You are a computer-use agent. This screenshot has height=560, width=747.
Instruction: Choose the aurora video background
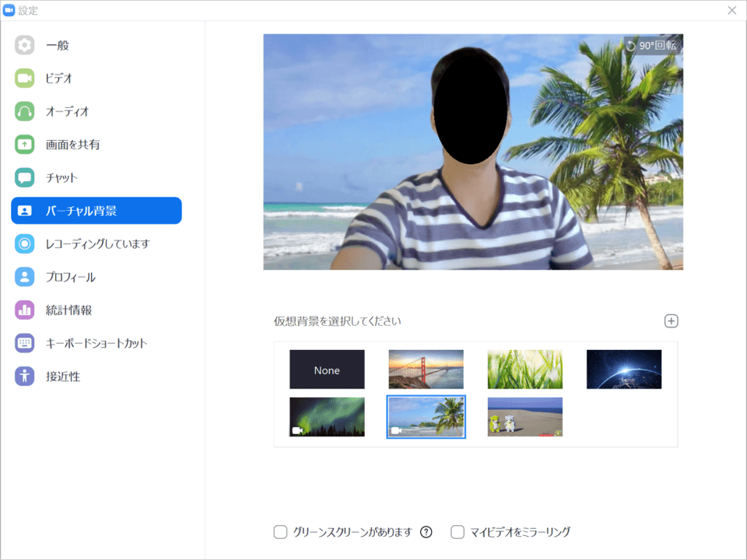coord(327,417)
